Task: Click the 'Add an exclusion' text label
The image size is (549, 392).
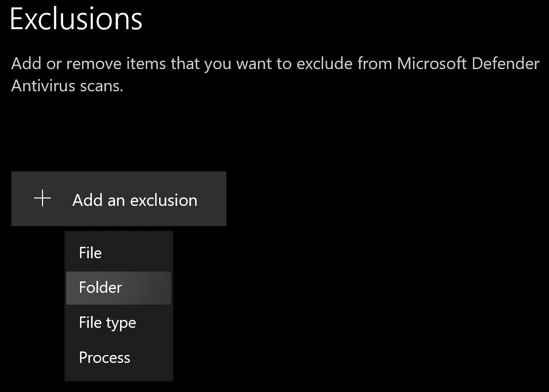Action: tap(135, 200)
